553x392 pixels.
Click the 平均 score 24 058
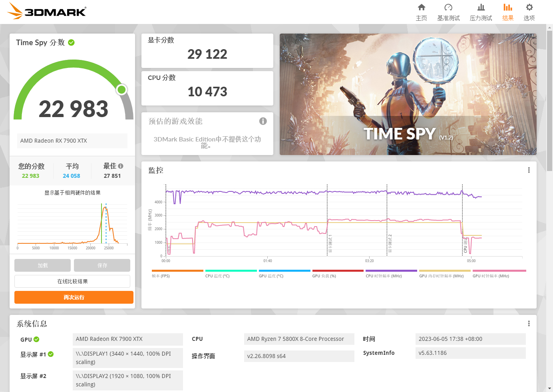(x=72, y=176)
